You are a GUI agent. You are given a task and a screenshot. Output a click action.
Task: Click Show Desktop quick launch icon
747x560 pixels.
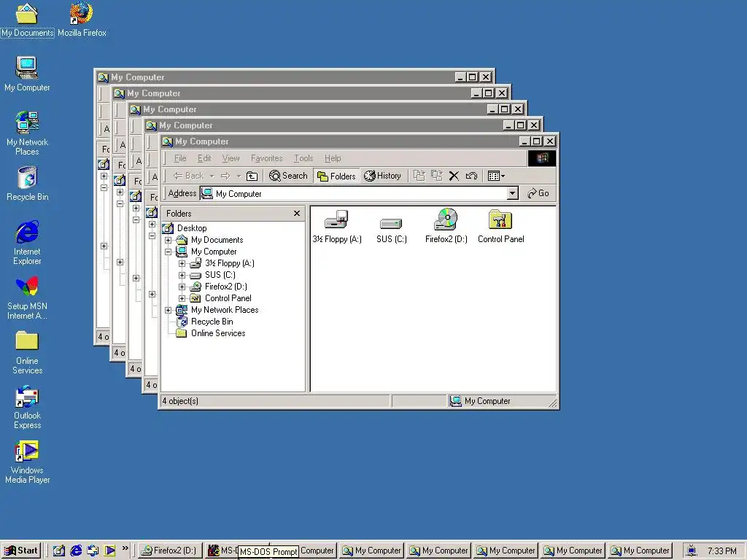(x=58, y=551)
